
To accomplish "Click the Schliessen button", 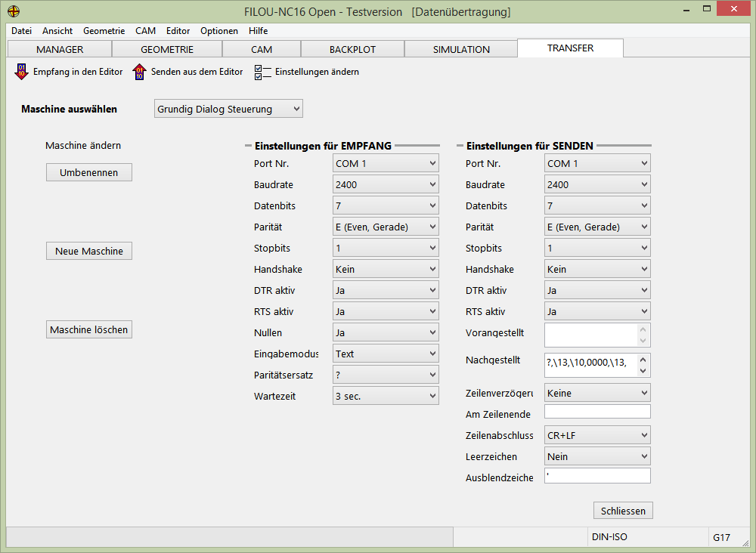I will pyautogui.click(x=623, y=511).
